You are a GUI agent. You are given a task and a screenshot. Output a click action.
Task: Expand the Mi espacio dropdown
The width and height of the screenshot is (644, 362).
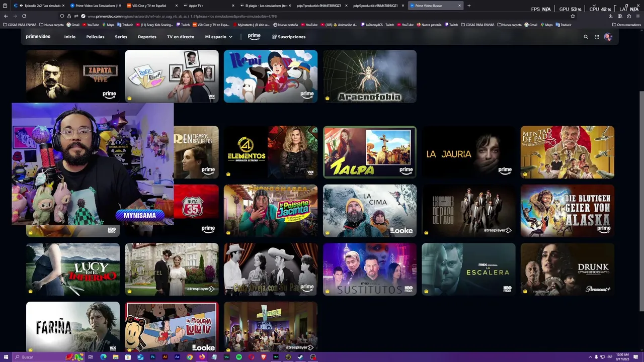(219, 37)
